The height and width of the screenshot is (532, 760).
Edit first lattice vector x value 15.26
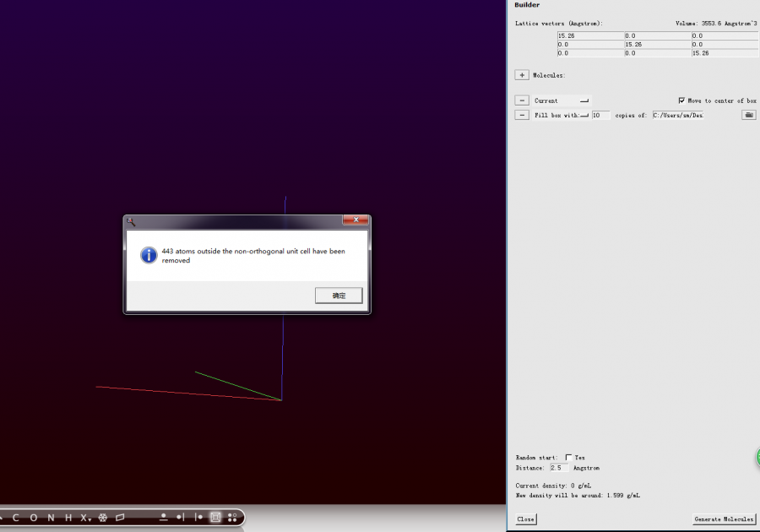(x=591, y=35)
